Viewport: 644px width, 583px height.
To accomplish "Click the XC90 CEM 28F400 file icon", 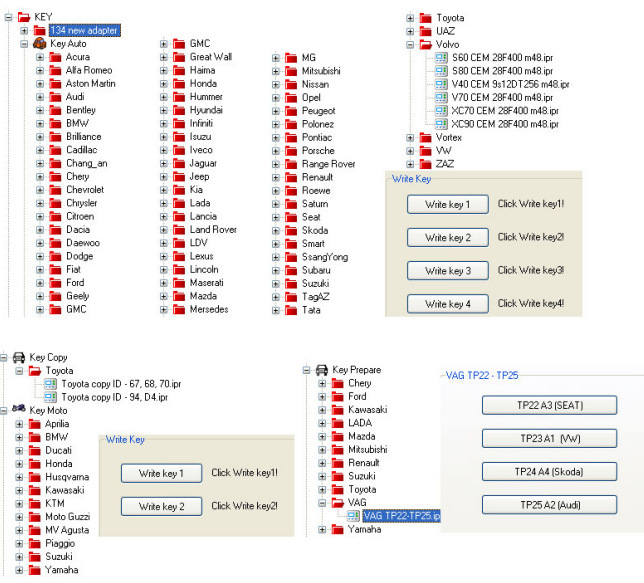I will (x=441, y=124).
